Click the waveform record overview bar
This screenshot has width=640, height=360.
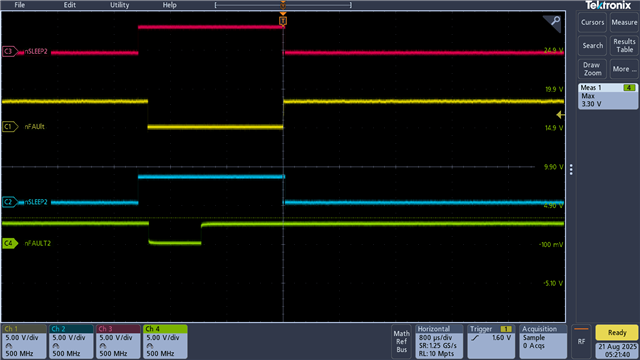coord(283,5)
